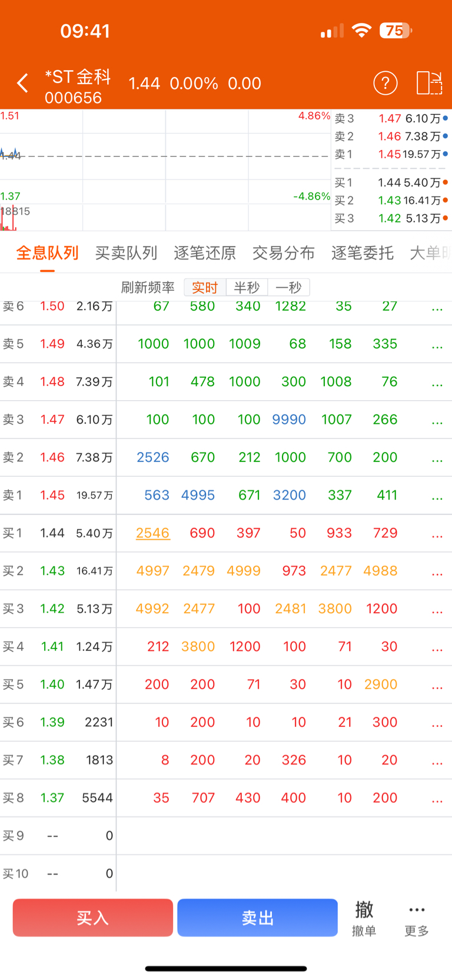
Task: Expand more orders in 卖1 row
Action: (437, 497)
